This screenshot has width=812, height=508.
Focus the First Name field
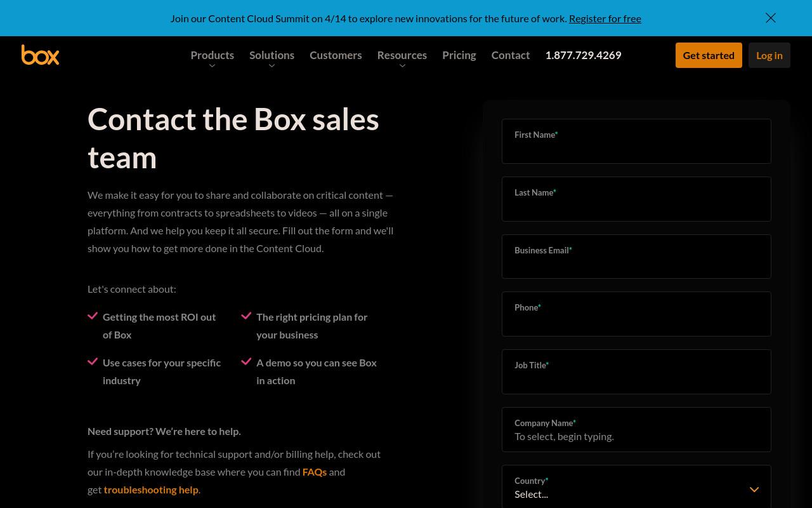(636, 141)
